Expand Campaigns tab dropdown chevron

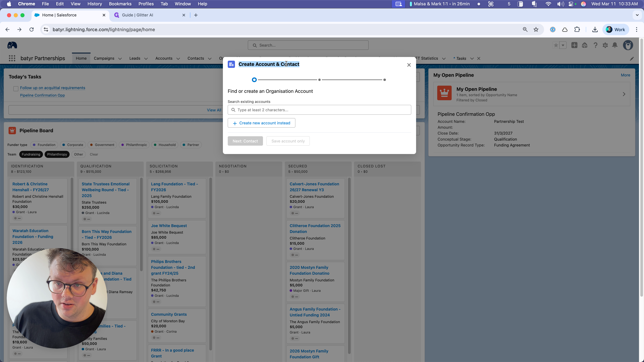coord(120,59)
